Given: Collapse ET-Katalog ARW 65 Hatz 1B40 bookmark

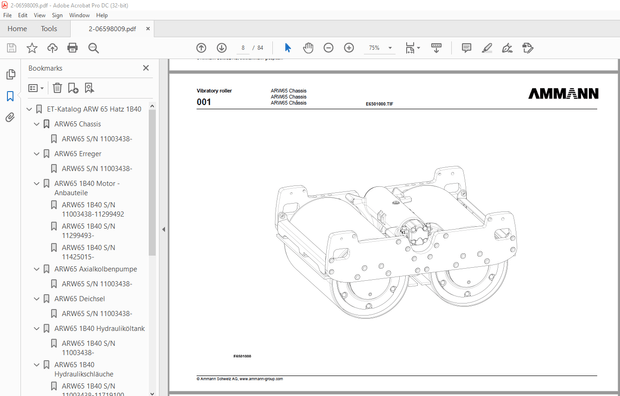Looking at the screenshot, I should 29,109.
